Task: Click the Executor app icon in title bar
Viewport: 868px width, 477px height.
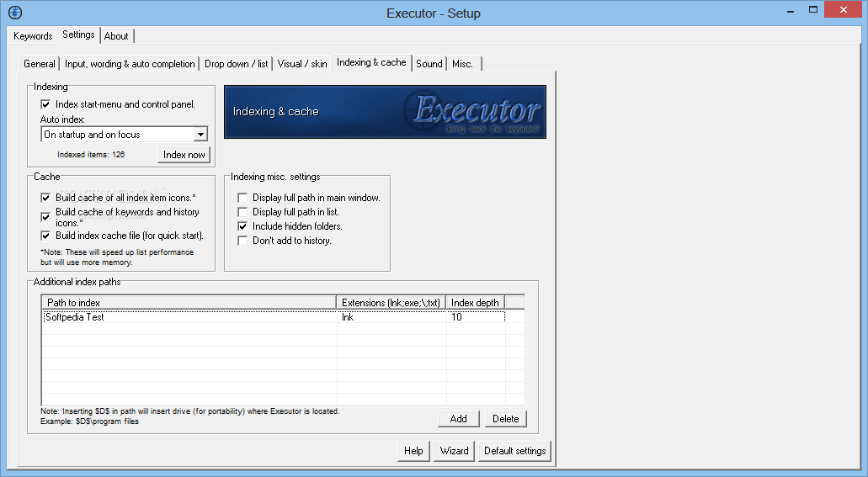Action: point(15,12)
